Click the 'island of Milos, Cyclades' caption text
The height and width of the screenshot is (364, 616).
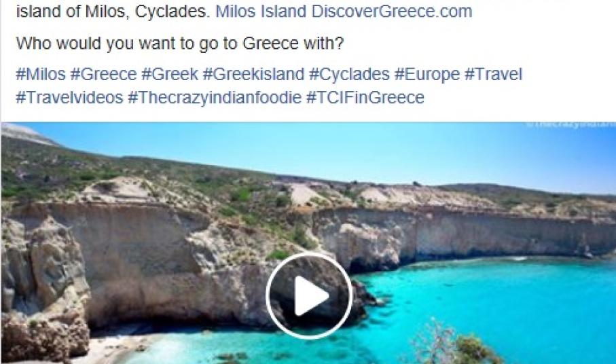(111, 12)
